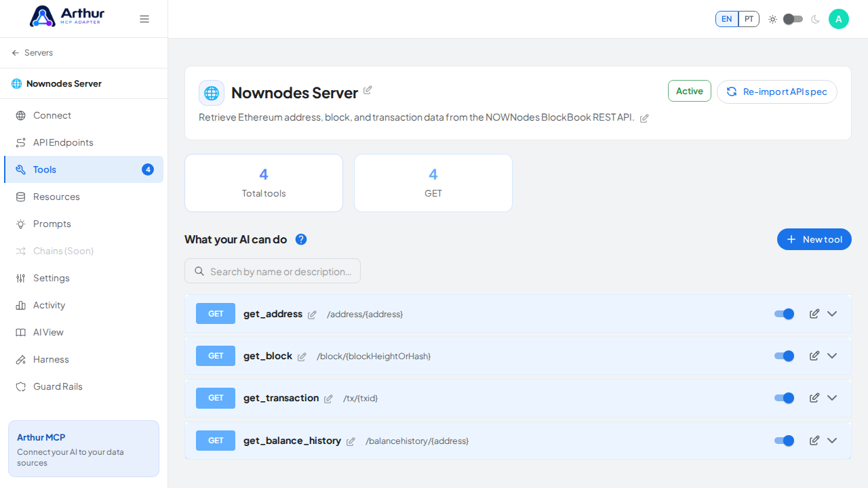Open the Activity section
Screen dimensions: 868x488
pos(83,305)
